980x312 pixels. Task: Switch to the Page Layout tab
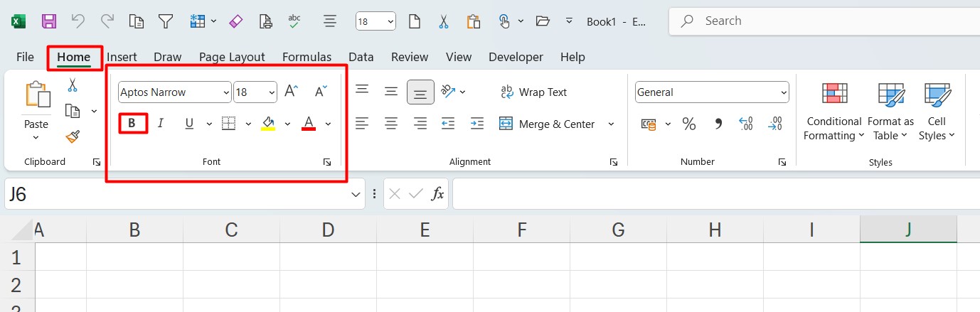(232, 57)
